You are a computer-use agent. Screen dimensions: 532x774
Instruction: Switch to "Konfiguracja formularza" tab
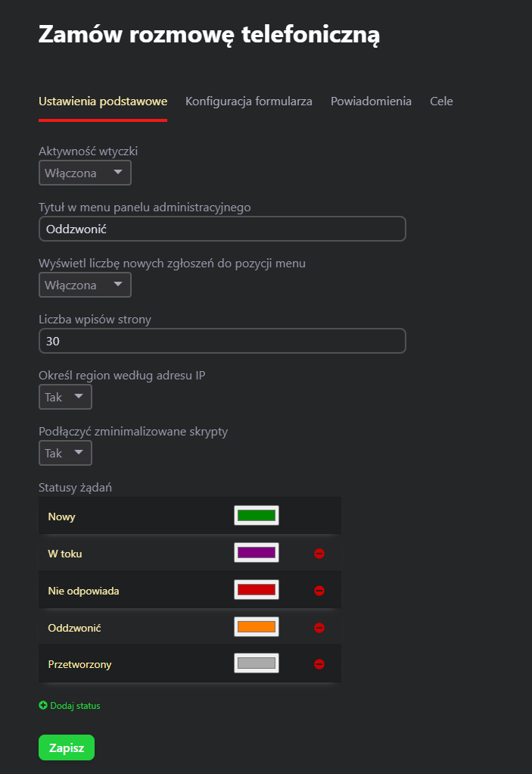(x=249, y=101)
